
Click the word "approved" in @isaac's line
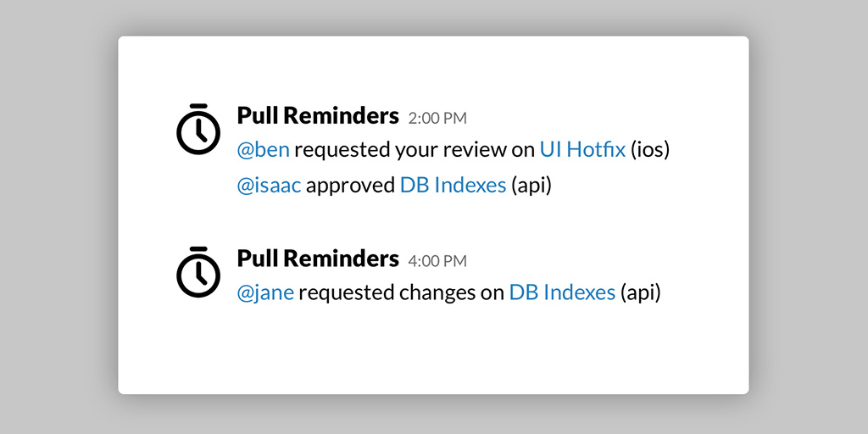[x=350, y=185]
